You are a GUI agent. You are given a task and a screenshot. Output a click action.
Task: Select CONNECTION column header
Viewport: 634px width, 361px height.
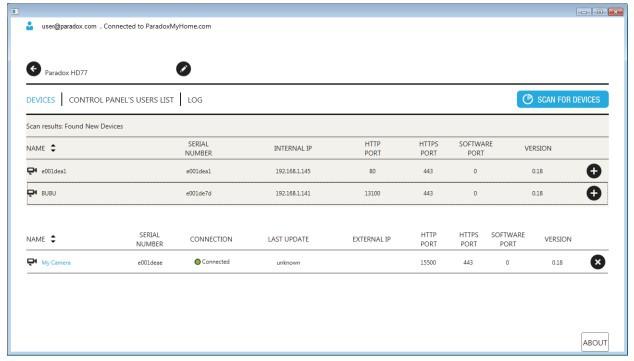[x=211, y=239]
